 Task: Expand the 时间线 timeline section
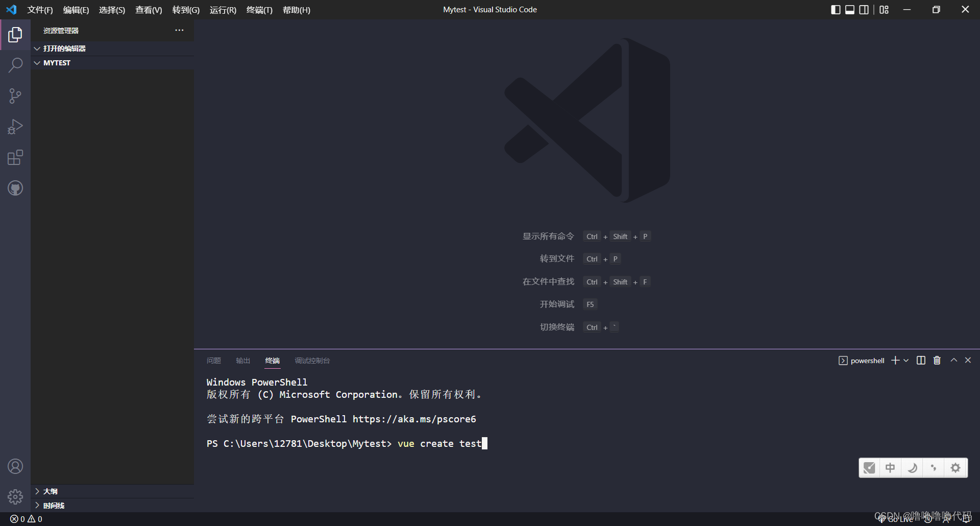[112, 506]
